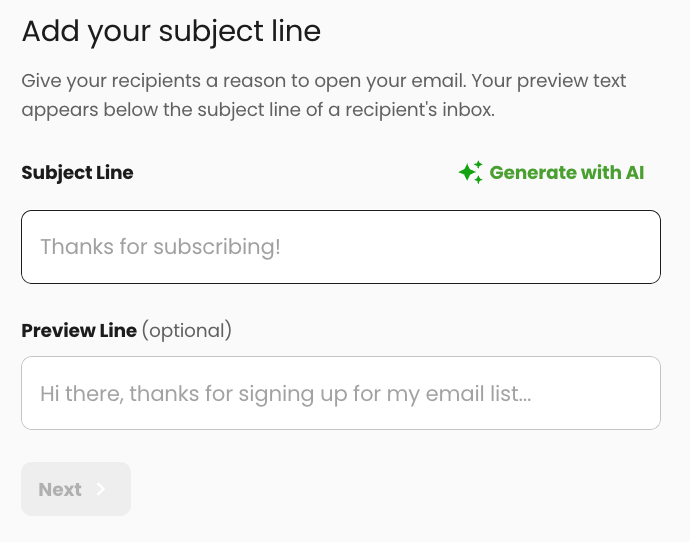
Task: Click the Subject Line label
Action: [x=77, y=173]
